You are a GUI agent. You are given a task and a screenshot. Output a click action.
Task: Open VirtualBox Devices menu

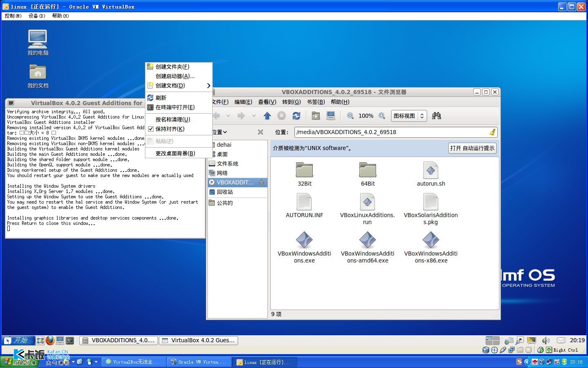click(x=37, y=16)
